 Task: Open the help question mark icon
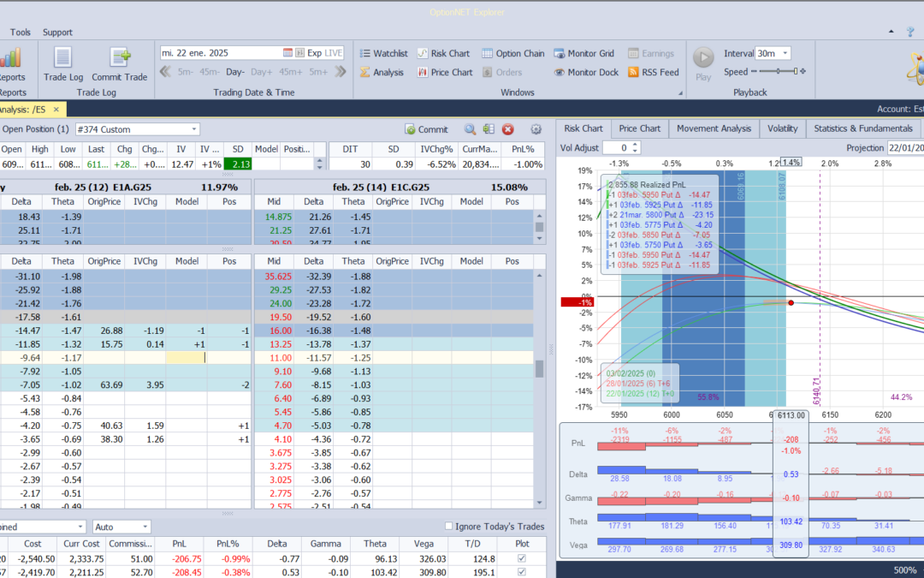click(911, 32)
